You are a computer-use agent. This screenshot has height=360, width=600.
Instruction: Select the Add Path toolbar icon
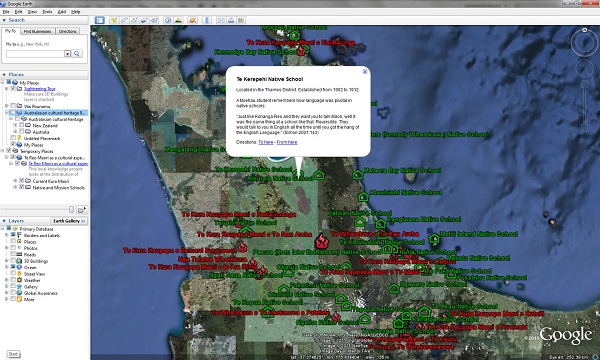(134, 20)
